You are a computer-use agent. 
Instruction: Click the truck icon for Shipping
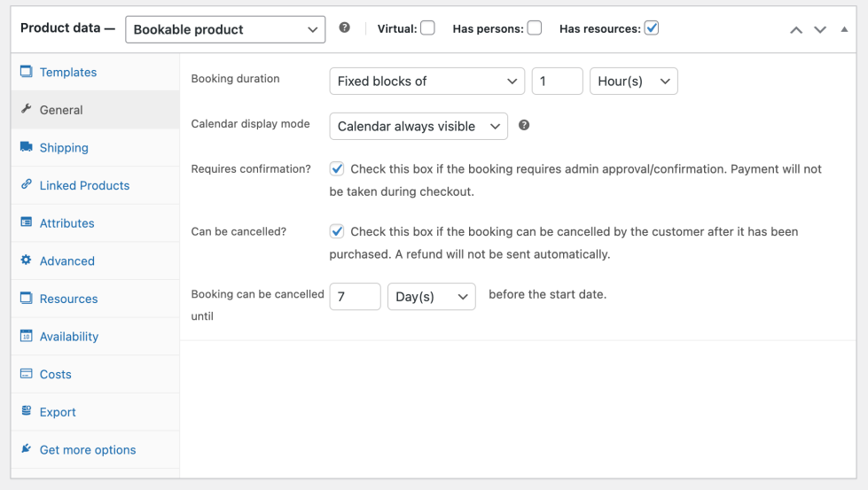pos(26,147)
